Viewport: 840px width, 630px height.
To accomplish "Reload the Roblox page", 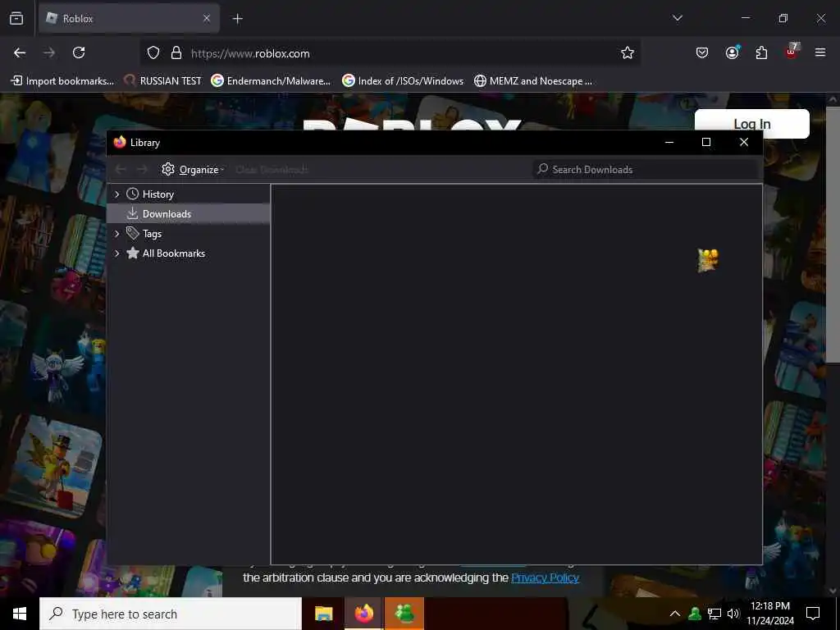I will (79, 52).
